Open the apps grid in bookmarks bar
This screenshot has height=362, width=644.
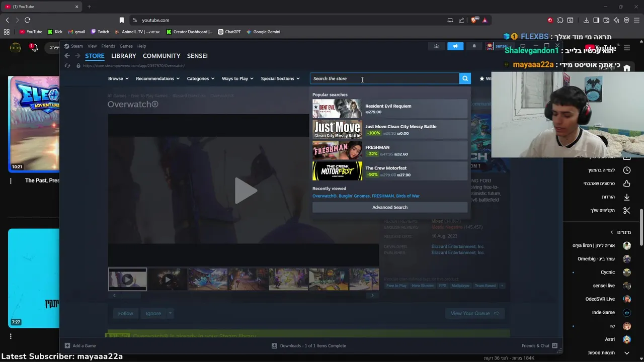pos(7,32)
